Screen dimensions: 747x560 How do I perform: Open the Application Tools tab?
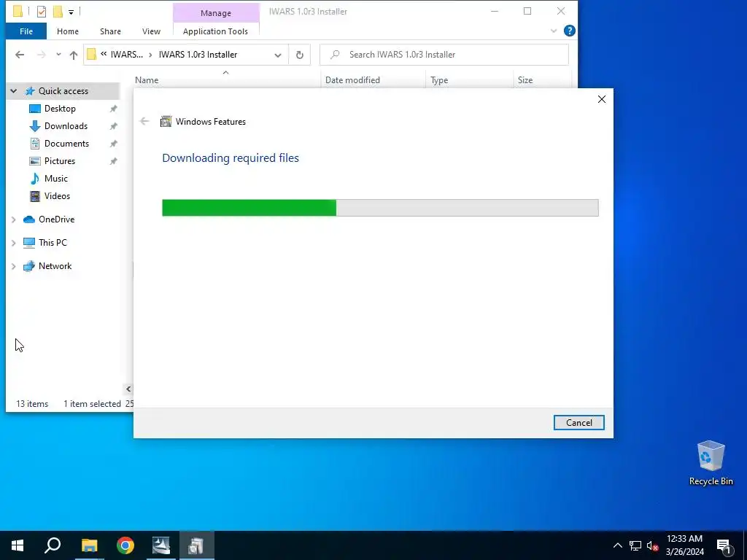(x=215, y=31)
